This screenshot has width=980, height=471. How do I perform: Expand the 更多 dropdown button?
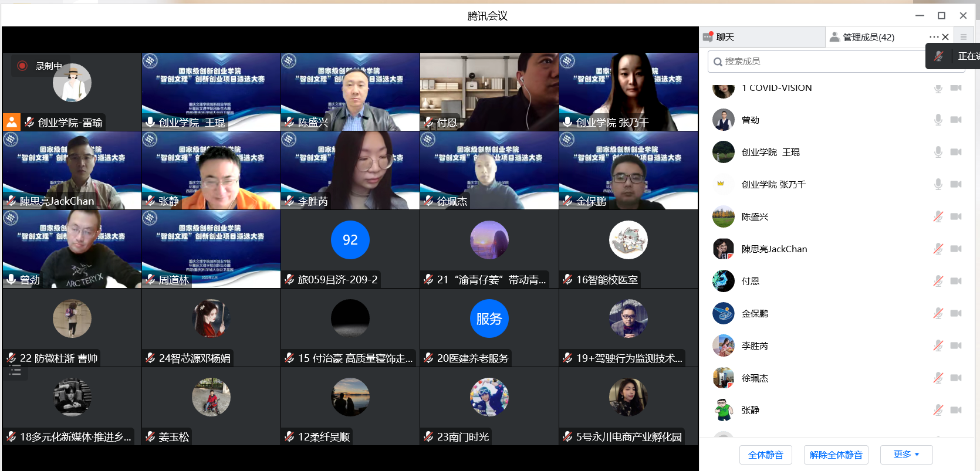905,455
